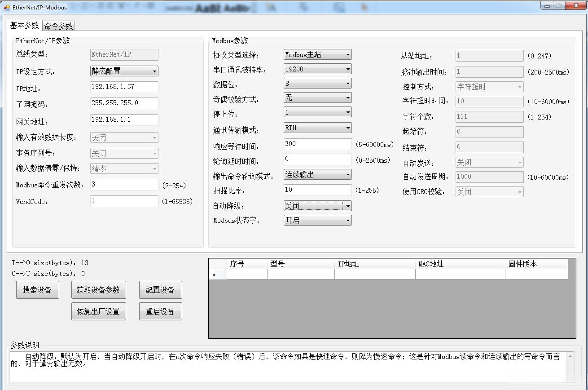Image resolution: width=588 pixels, height=390 pixels.
Task: Open the Modbus状态字 dropdown
Action: tap(318, 221)
